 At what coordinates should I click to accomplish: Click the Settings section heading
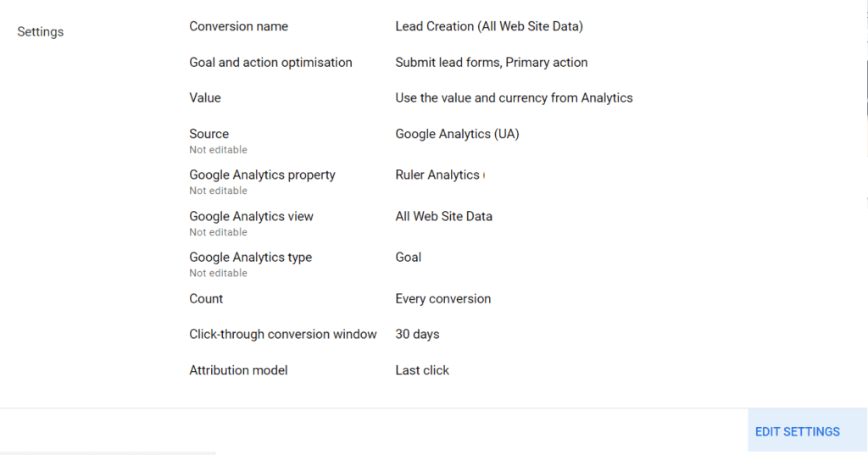[41, 32]
